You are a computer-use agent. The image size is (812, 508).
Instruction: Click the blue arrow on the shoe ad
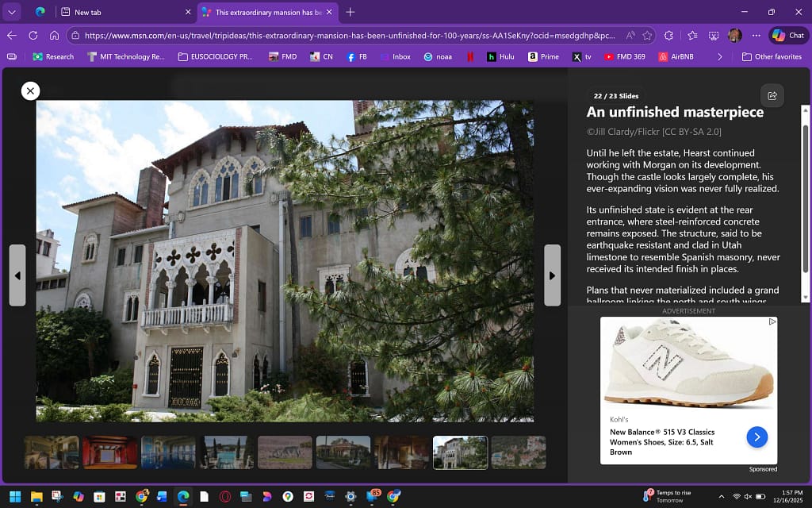[x=756, y=437]
